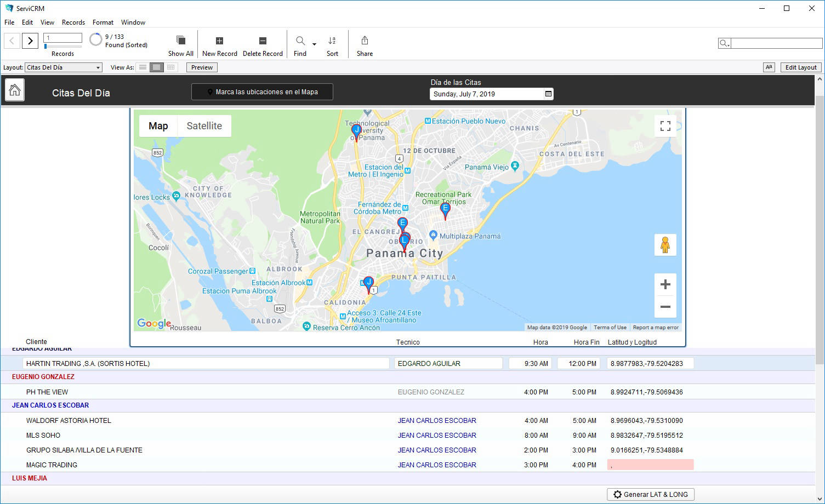
Task: Switch the map to Satellite view
Action: [x=204, y=126]
